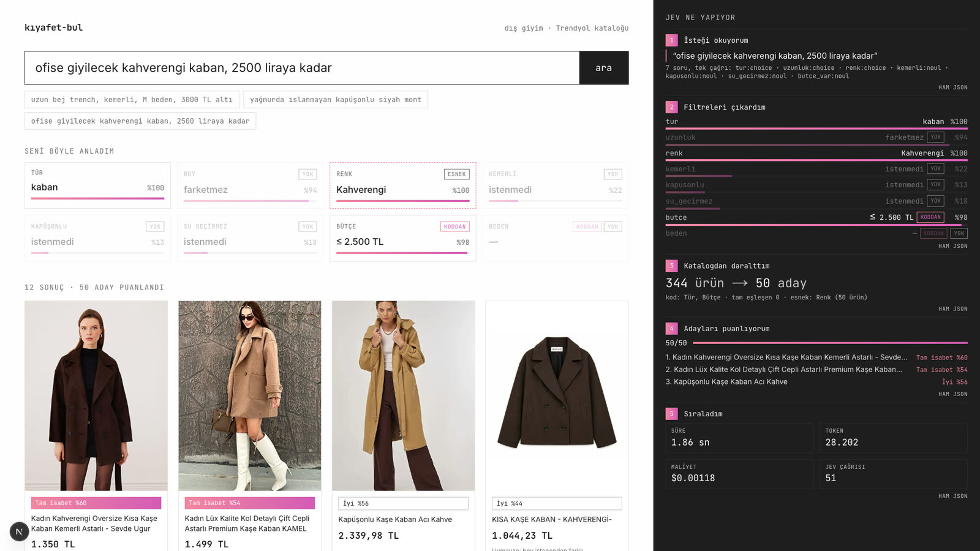The width and height of the screenshot is (980, 551).
Task: Click the YOK tag in the sidebar uzunluk row
Action: (x=935, y=137)
